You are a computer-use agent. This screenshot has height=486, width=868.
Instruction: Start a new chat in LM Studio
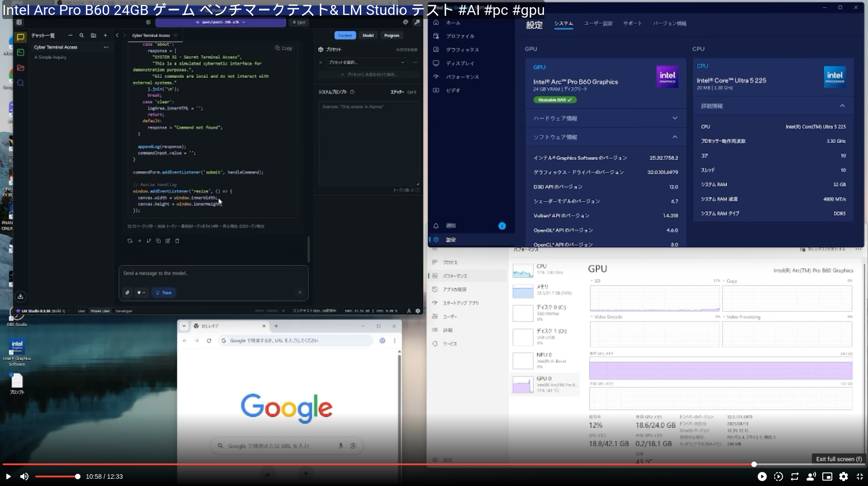105,35
